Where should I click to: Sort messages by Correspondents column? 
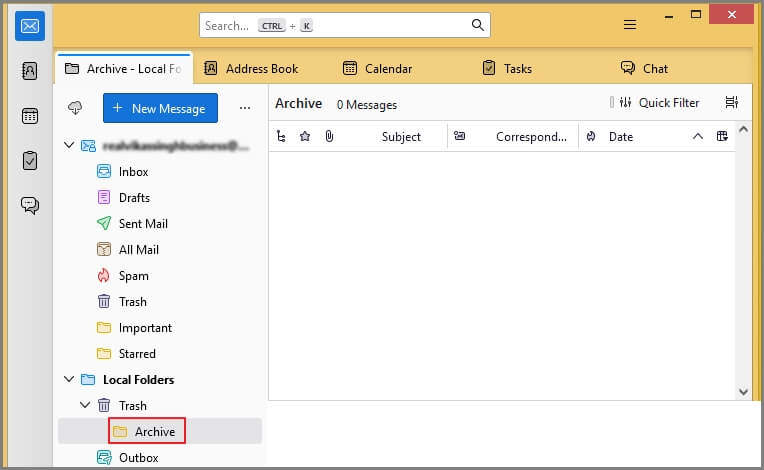(531, 137)
